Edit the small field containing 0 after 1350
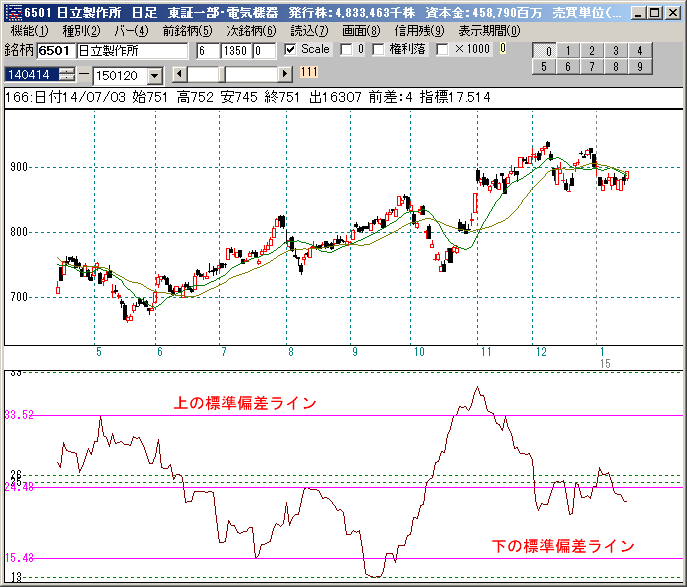 point(264,51)
